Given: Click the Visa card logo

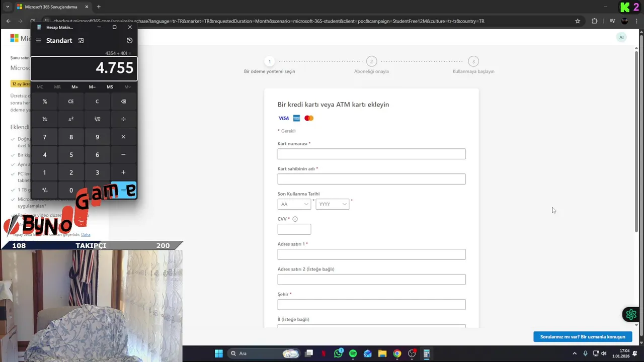Looking at the screenshot, I should tap(284, 118).
